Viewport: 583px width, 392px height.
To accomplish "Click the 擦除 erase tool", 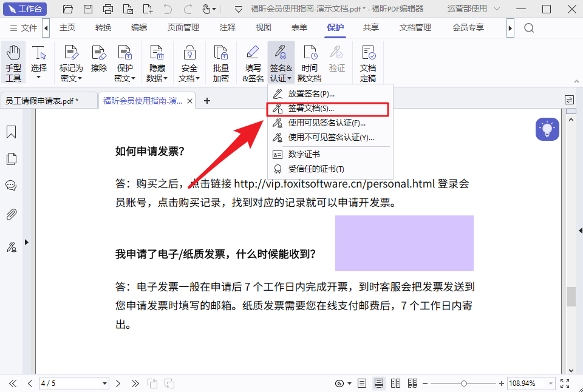I will [99, 59].
